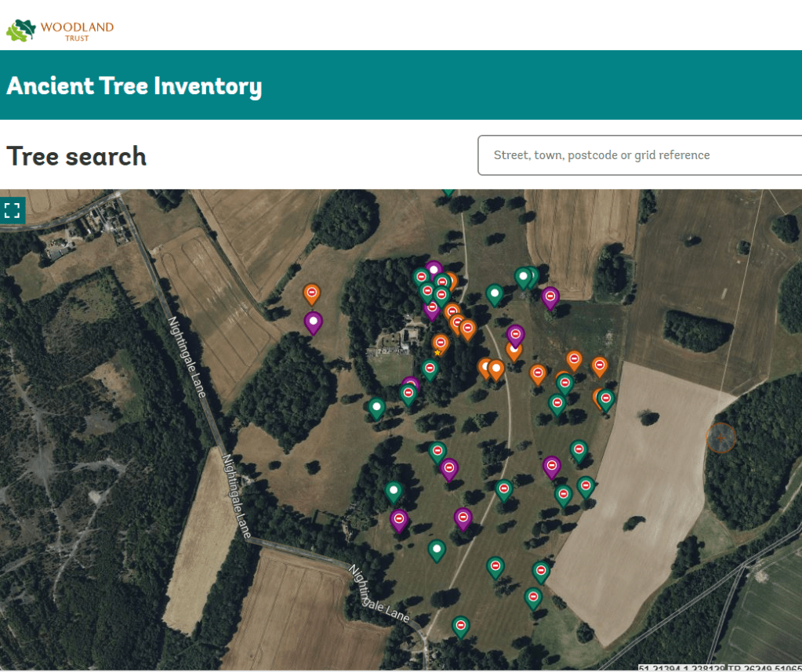The image size is (802, 672).
Task: Click the Woodland Trust logo
Action: 60,30
